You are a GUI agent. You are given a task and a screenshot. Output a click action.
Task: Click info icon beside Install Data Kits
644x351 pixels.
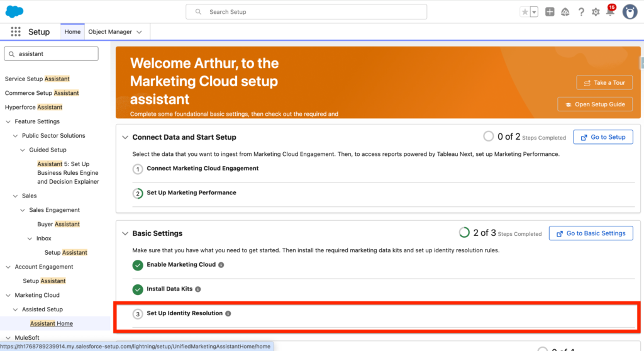click(198, 289)
